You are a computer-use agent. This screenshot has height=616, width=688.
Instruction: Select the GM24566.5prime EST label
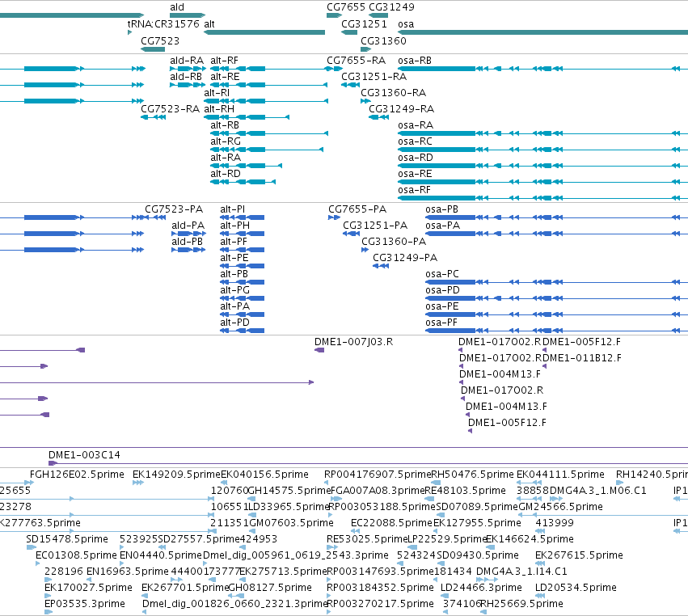click(561, 507)
